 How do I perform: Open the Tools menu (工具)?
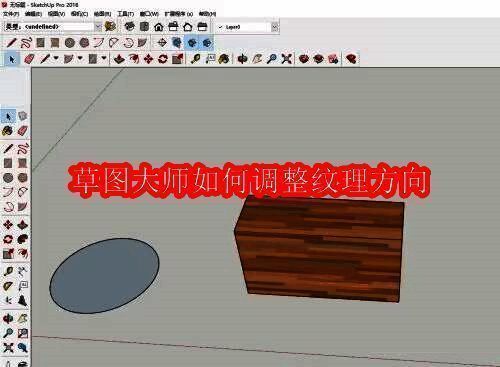[126, 14]
